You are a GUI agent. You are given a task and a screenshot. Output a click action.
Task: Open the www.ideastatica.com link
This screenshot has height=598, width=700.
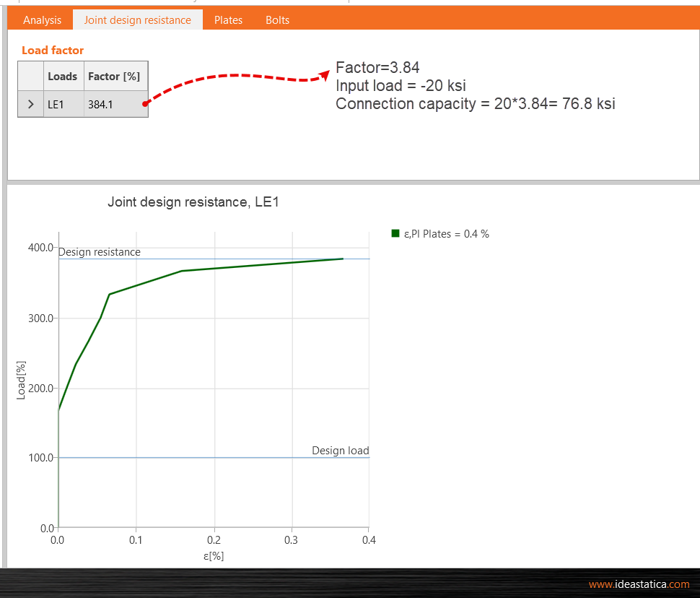coord(639,584)
